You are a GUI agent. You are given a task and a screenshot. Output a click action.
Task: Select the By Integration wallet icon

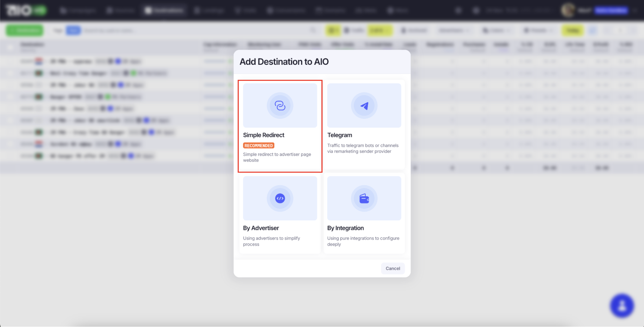364,198
